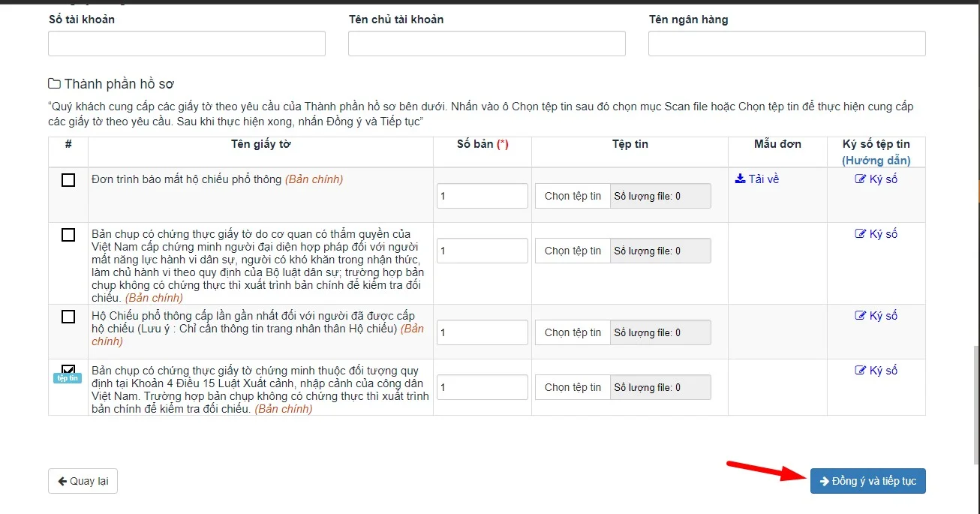Open the Hướng dẫn link
The width and height of the screenshot is (980, 514).
pyautogui.click(x=876, y=160)
